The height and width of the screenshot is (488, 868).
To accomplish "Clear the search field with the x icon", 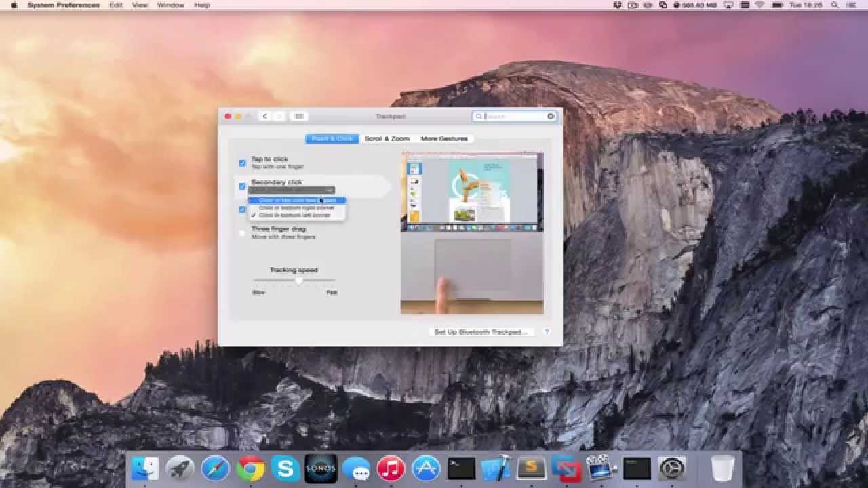I will click(x=551, y=117).
